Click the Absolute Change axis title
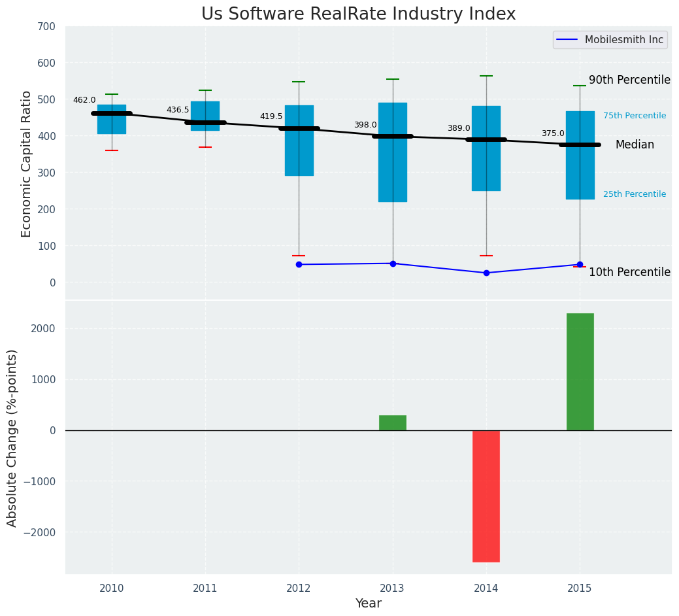 click(x=12, y=437)
